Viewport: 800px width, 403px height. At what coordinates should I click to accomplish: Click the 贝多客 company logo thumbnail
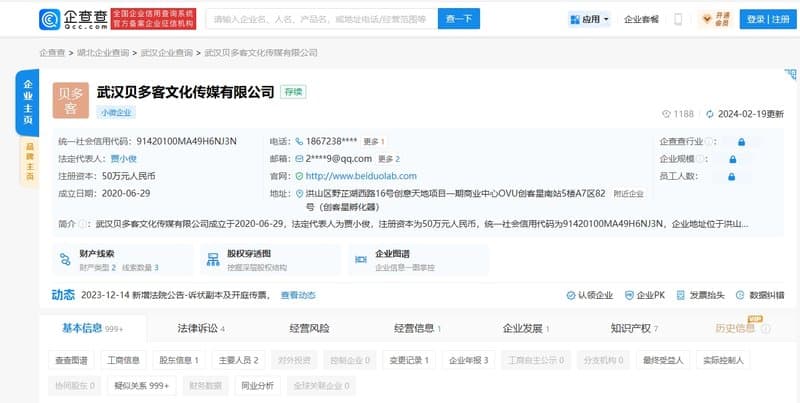(70, 100)
